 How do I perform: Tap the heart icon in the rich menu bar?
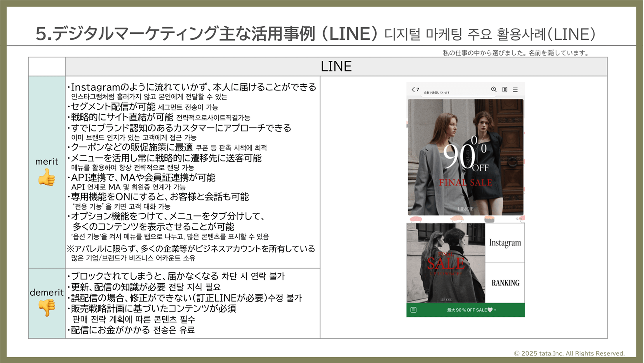490,310
